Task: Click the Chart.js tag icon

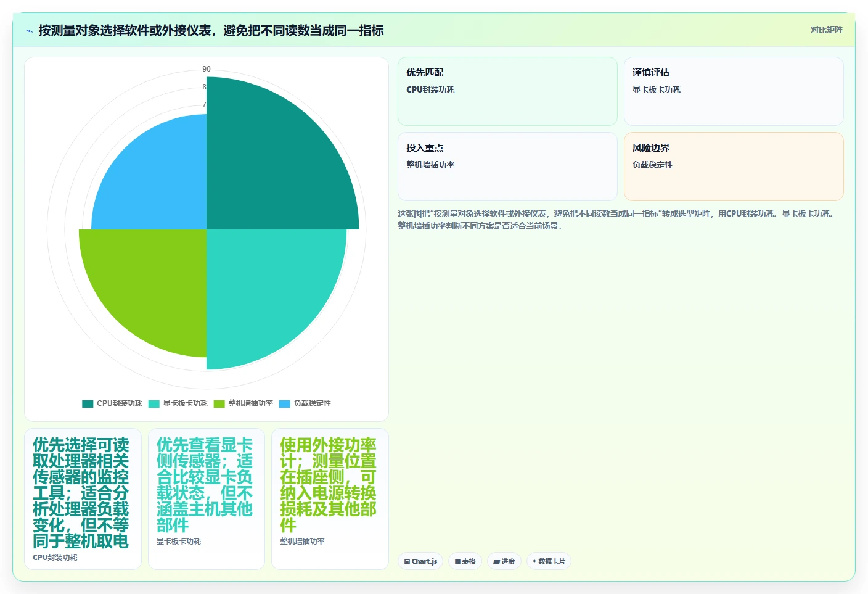Action: [x=407, y=562]
